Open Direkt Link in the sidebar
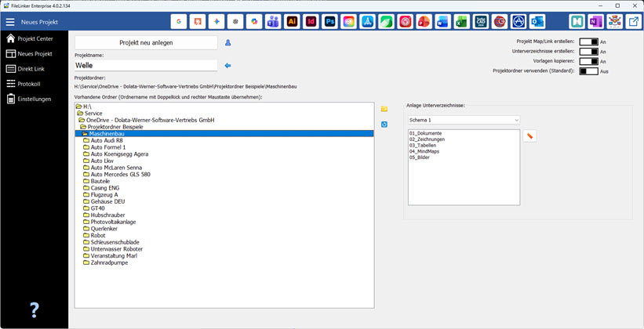This screenshot has height=329, width=644. coord(34,69)
